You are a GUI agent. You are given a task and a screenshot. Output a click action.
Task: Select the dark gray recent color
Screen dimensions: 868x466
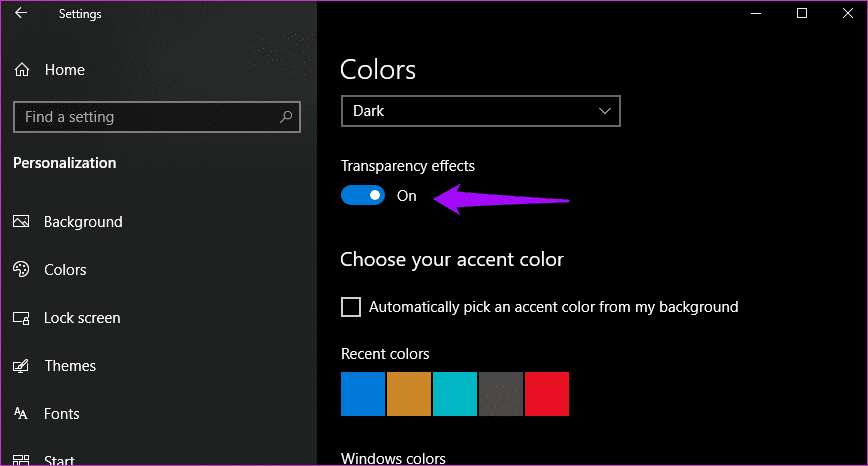pyautogui.click(x=500, y=393)
